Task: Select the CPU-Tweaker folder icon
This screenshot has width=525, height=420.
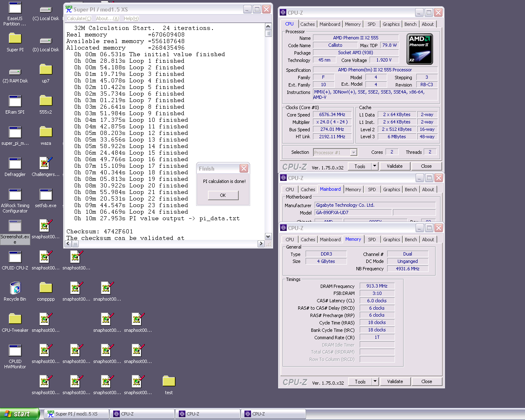Action: [15, 323]
